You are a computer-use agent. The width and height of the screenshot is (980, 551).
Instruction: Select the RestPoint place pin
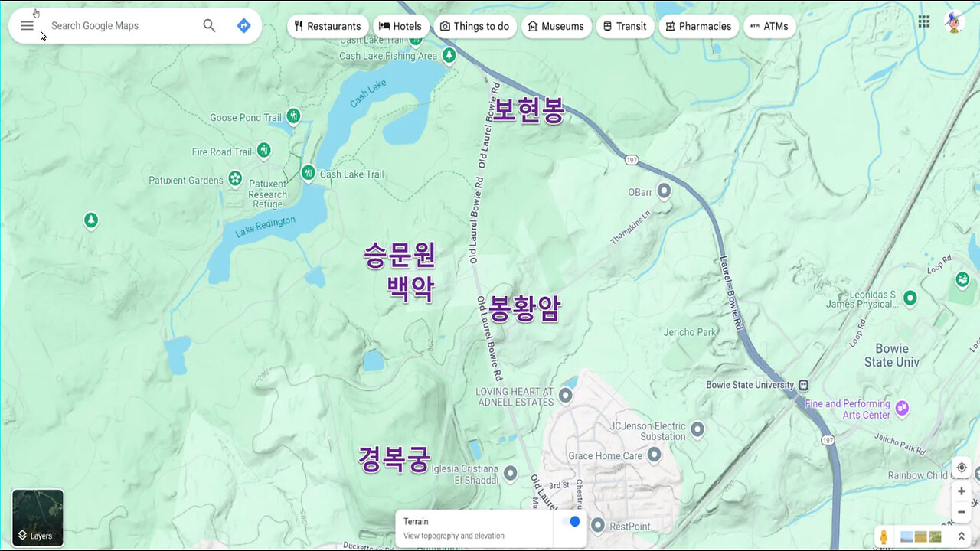point(598,525)
